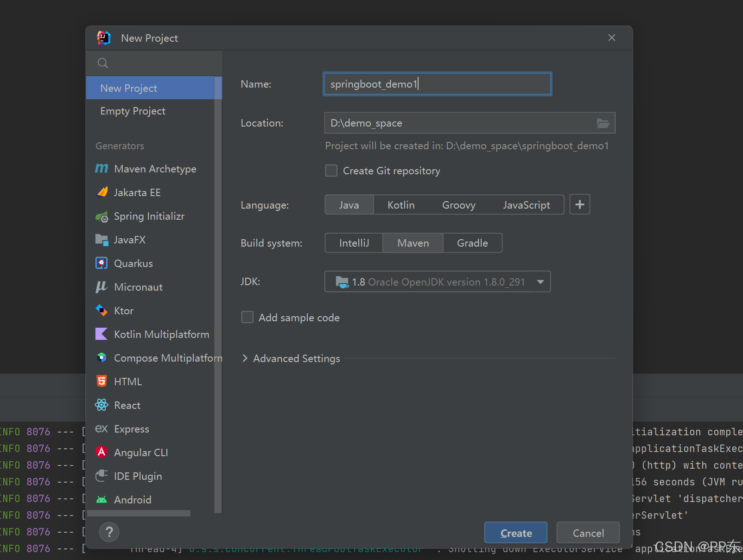Click the sidebar horizontal scrollbar
The height and width of the screenshot is (560, 743).
click(x=139, y=513)
